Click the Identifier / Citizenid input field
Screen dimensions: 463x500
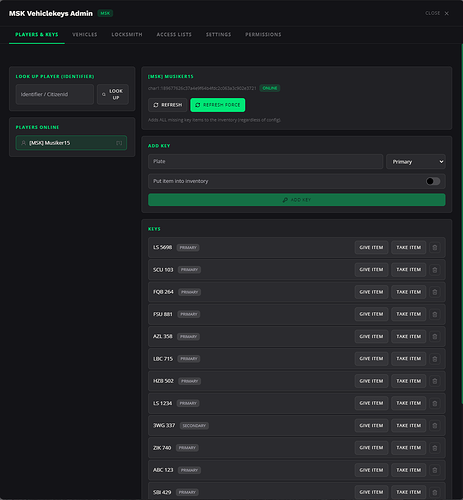pos(55,94)
